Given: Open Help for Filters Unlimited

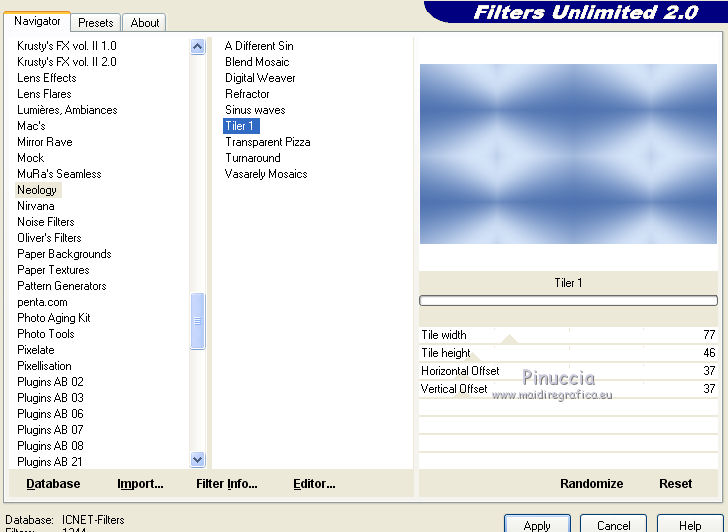Looking at the screenshot, I should [x=690, y=525].
